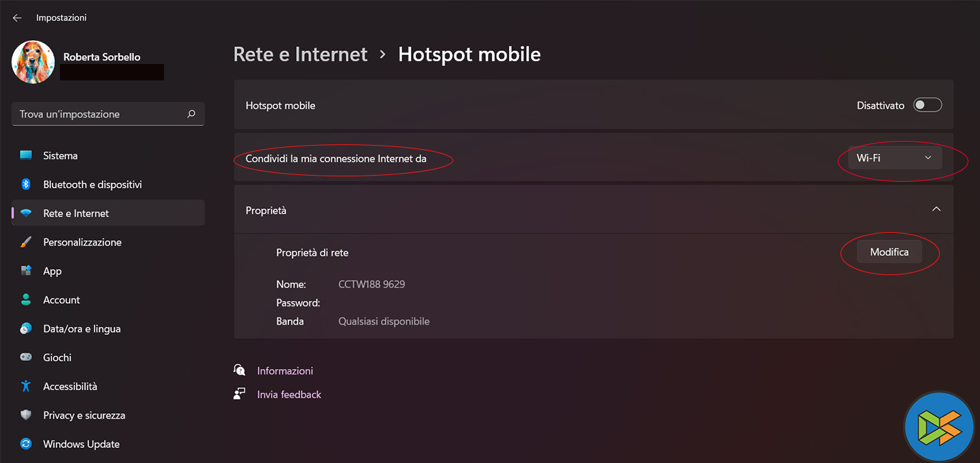Click the Privacy e sicurezza shield icon
This screenshot has width=980, height=463.
[x=26, y=415]
